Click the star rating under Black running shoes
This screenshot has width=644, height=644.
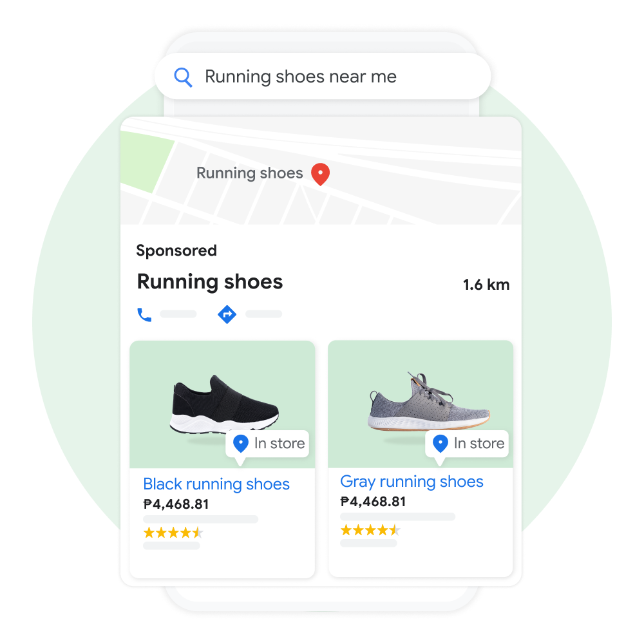[x=173, y=533]
